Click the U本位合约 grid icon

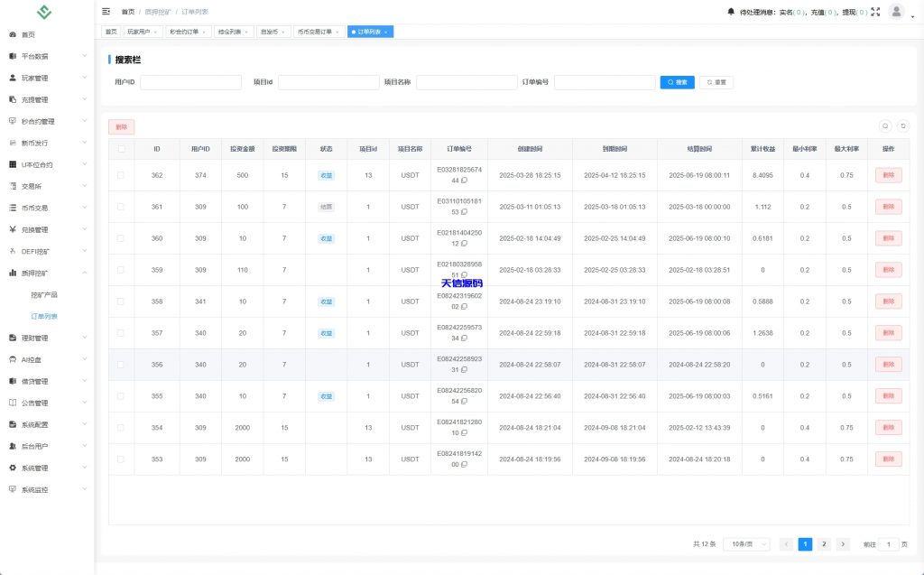point(13,164)
